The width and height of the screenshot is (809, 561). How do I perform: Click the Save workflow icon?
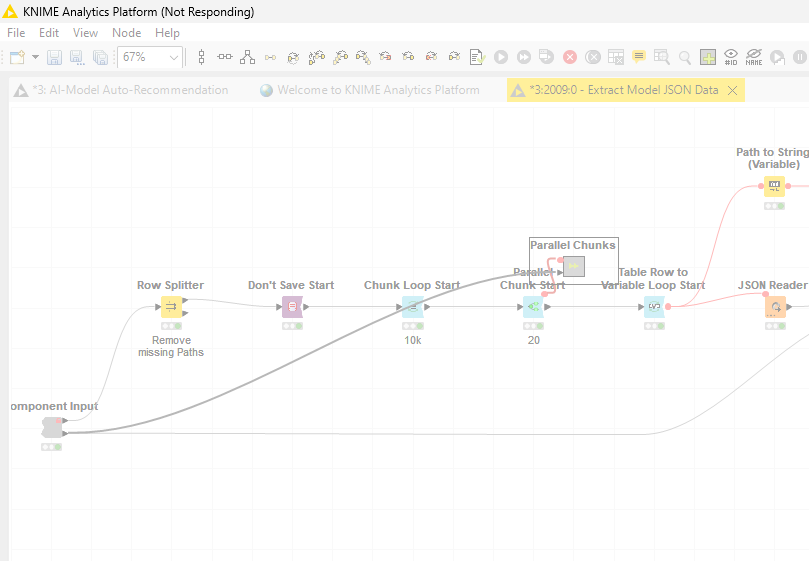[x=54, y=57]
